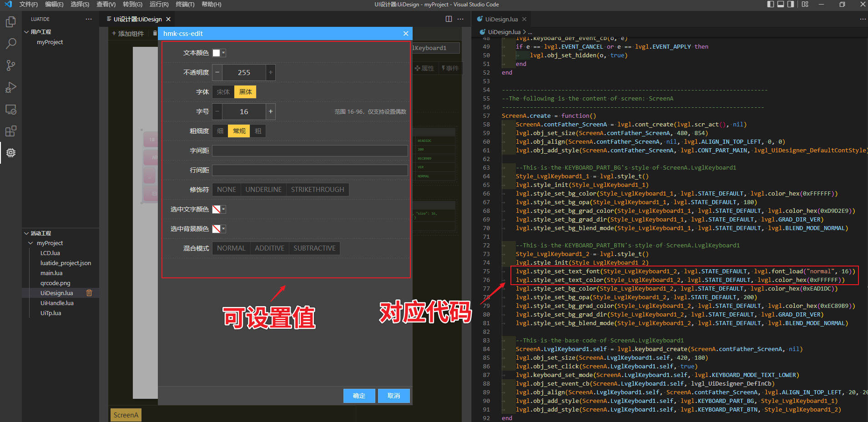Viewport: 868px width, 422px height.
Task: Set font weight to 粗
Action: click(258, 131)
